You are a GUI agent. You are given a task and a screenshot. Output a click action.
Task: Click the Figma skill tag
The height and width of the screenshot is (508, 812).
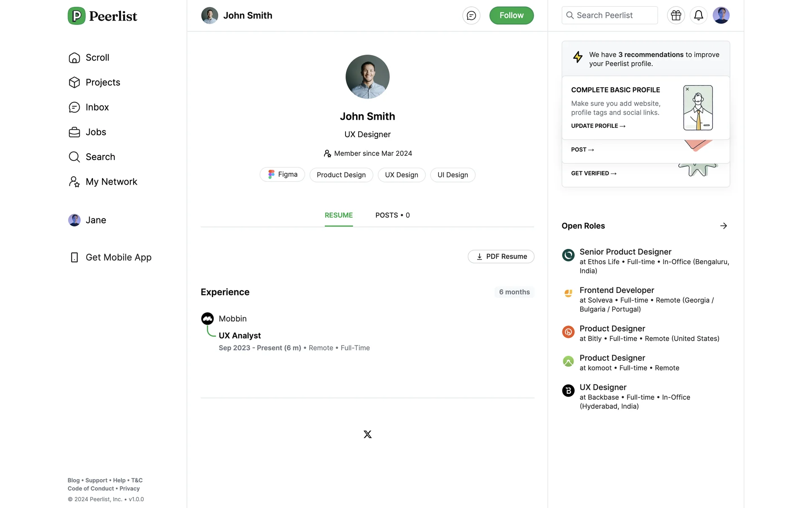pyautogui.click(x=282, y=175)
